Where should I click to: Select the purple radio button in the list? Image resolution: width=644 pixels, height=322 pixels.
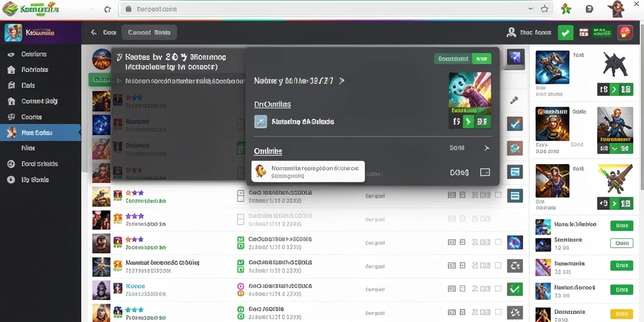point(241,286)
